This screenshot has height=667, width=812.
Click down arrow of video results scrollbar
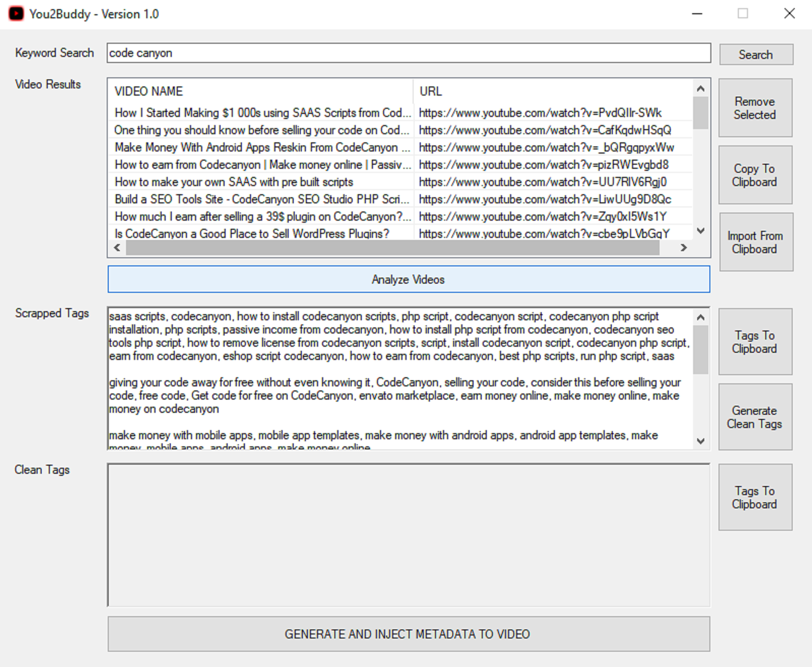pos(701,231)
